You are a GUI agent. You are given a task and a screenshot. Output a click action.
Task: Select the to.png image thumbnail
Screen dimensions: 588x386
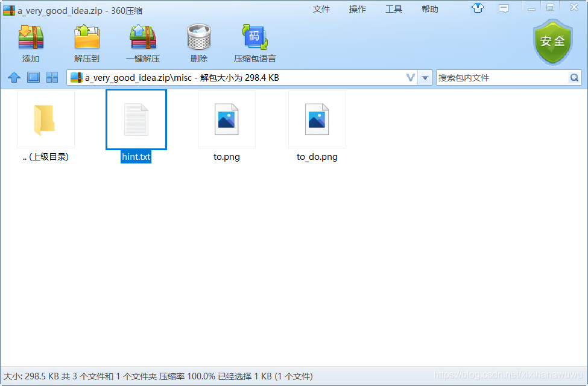pyautogui.click(x=226, y=119)
